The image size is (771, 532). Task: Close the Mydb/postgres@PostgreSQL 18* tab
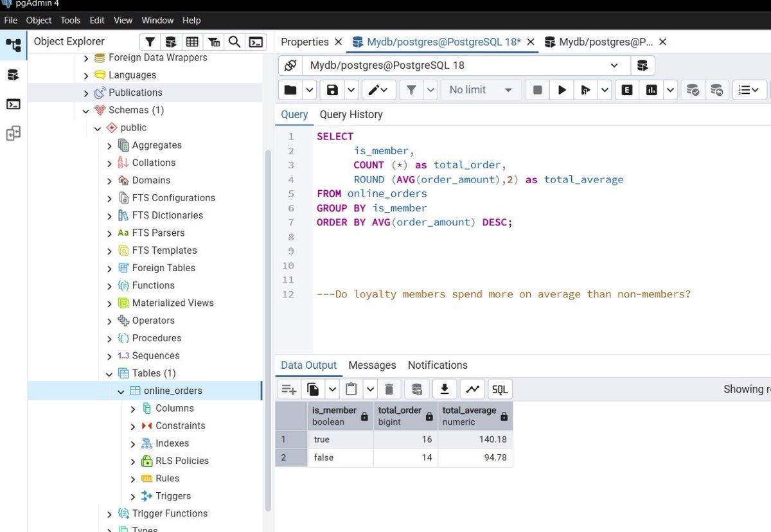click(531, 42)
